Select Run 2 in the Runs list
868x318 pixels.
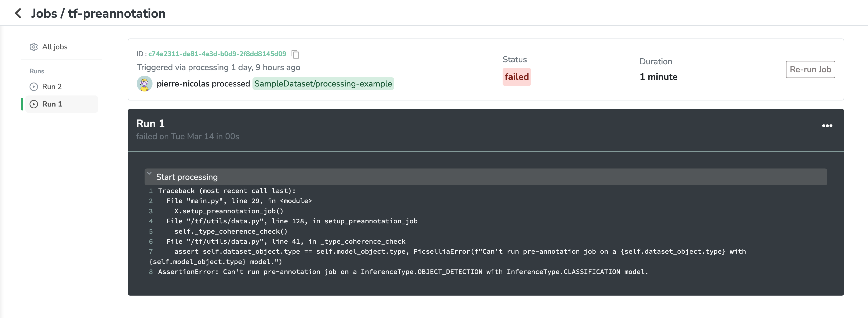coord(52,86)
